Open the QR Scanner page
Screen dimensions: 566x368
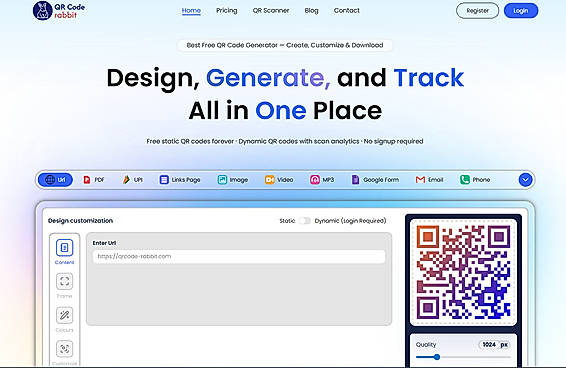click(271, 10)
